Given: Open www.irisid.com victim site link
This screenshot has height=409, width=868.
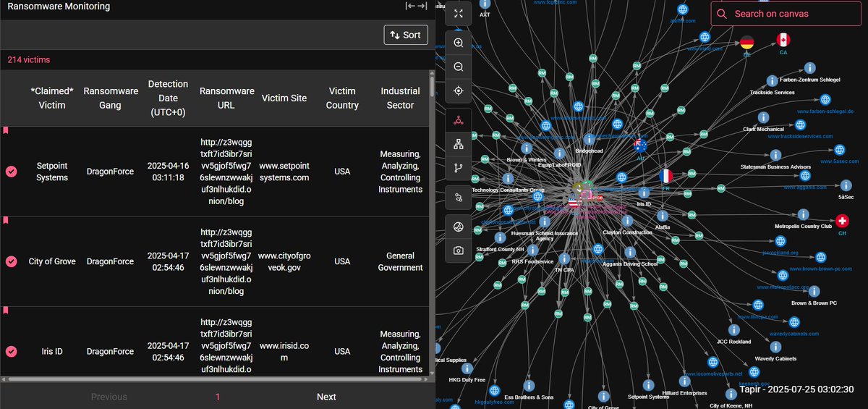Looking at the screenshot, I should click(x=284, y=351).
